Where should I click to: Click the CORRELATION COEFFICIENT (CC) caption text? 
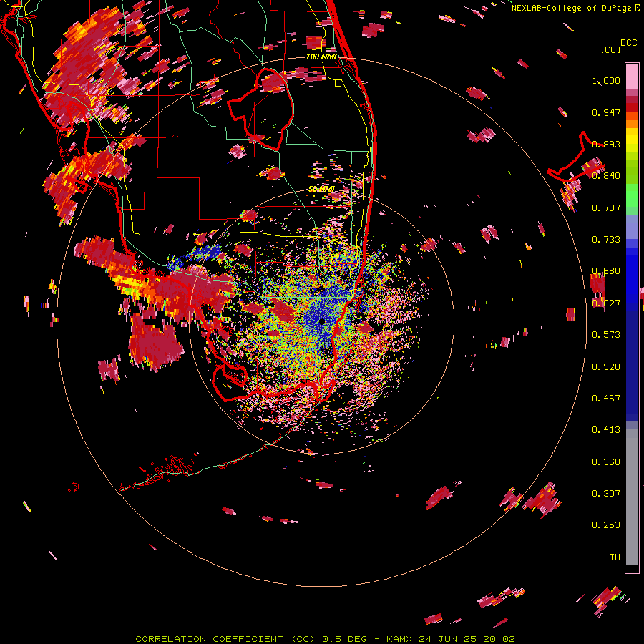click(225, 639)
